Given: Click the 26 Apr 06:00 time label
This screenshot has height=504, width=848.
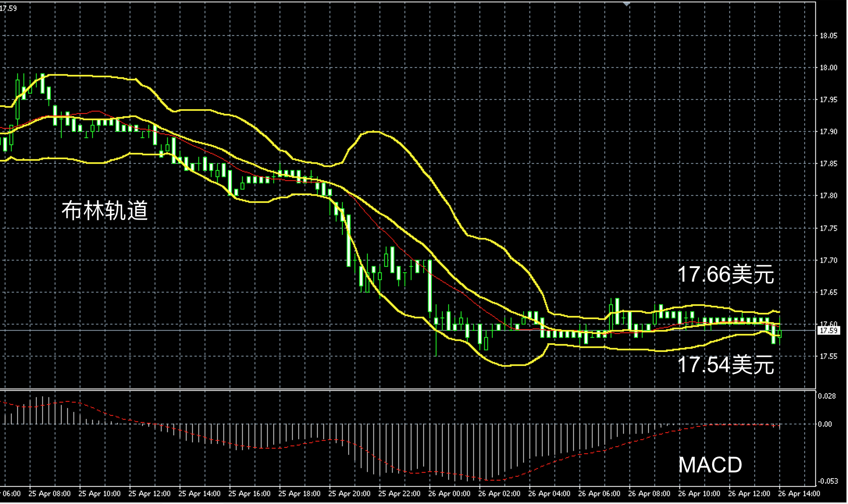Looking at the screenshot, I should click(x=599, y=494).
